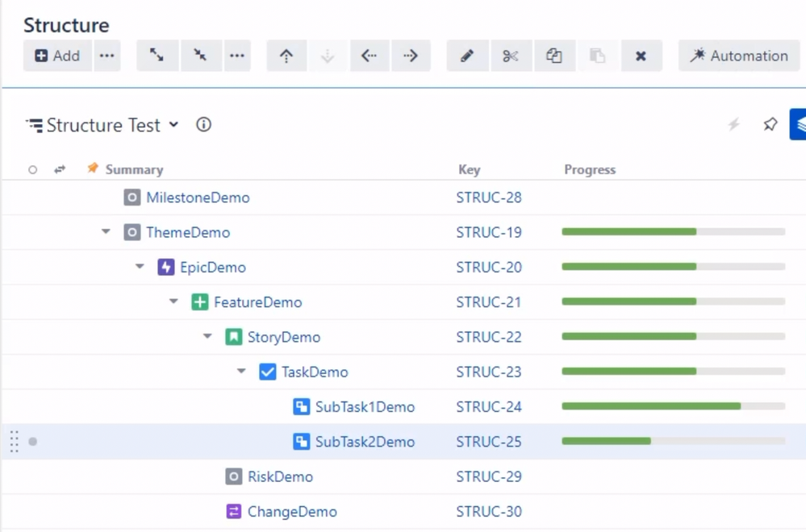Click key STRUC-25

point(489,443)
